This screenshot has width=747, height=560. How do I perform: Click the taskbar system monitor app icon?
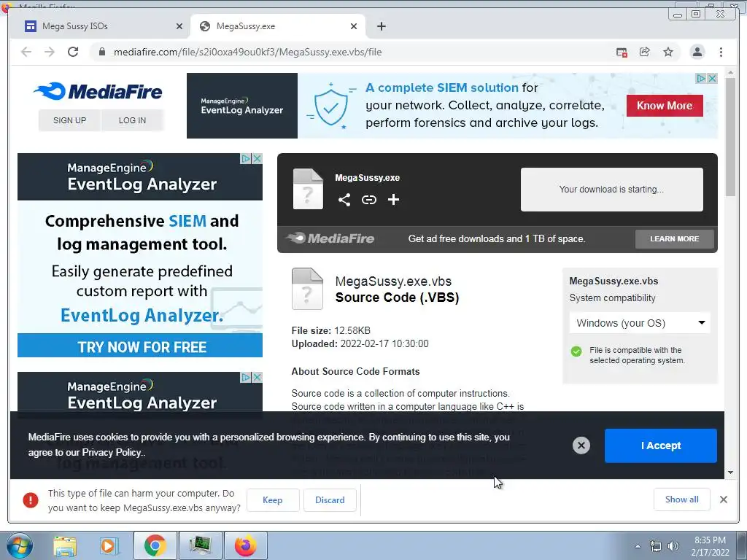pyautogui.click(x=200, y=546)
